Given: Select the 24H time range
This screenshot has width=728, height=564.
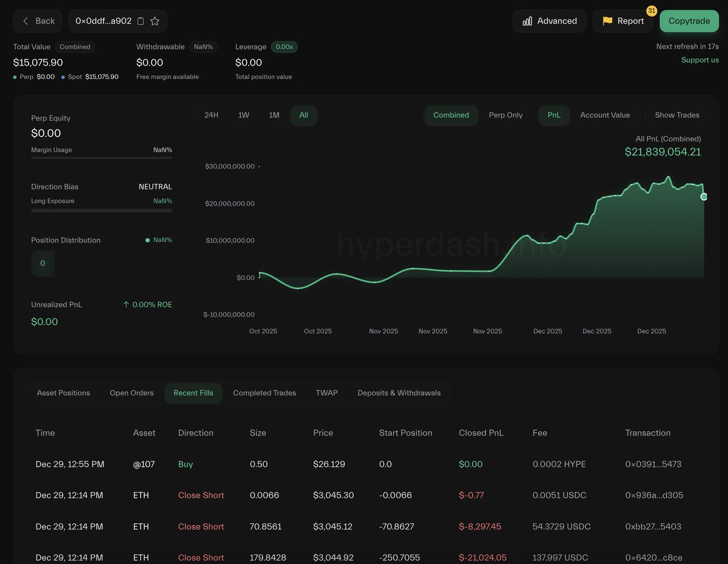Looking at the screenshot, I should click(x=211, y=115).
